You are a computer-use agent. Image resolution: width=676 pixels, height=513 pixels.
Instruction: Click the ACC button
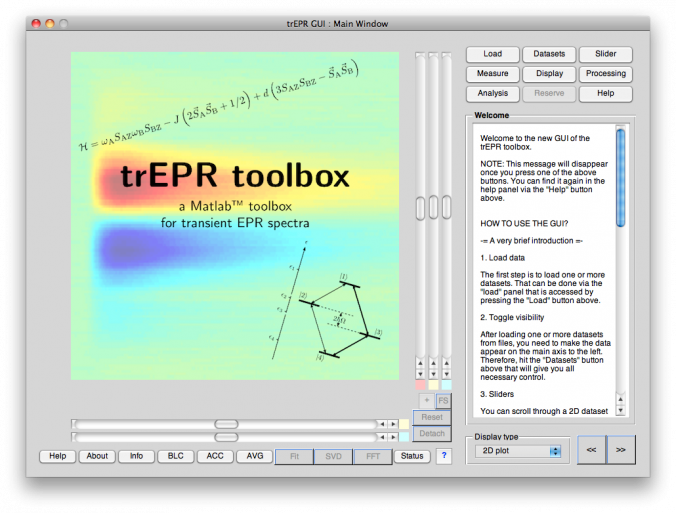(215, 456)
